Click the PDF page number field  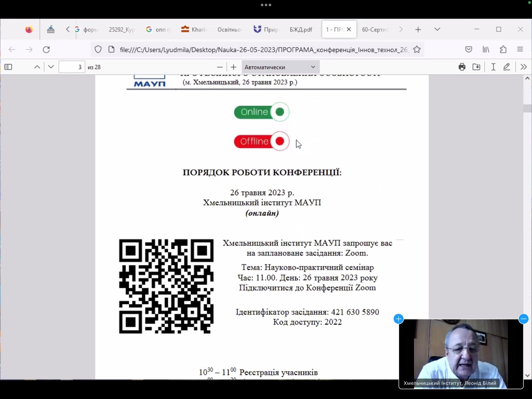coord(72,67)
